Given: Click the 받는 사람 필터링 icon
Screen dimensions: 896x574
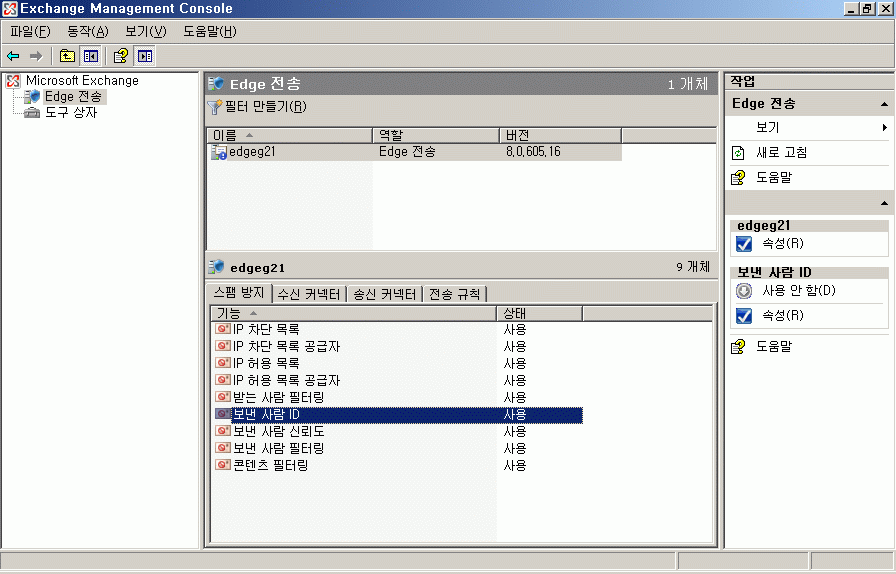Looking at the screenshot, I should [x=222, y=397].
